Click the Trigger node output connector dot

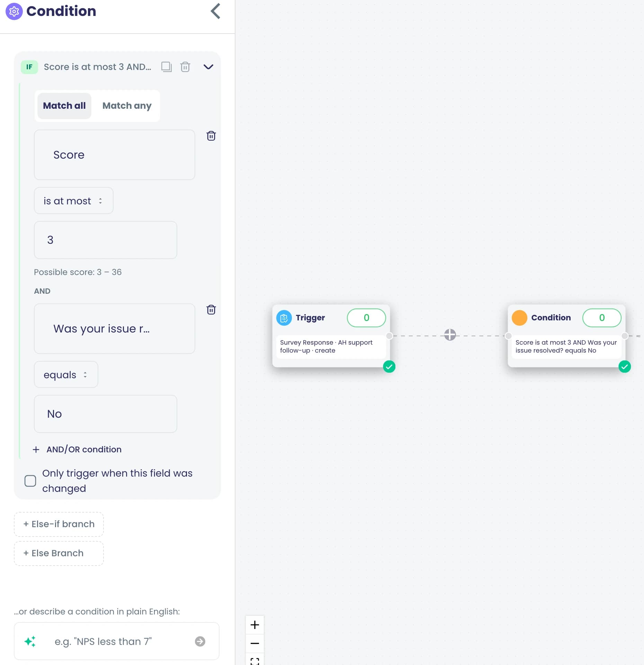point(390,336)
